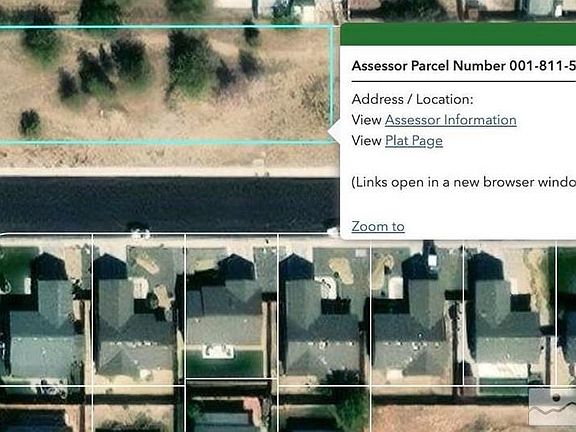Select the second house parcel from left

click(x=139, y=309)
